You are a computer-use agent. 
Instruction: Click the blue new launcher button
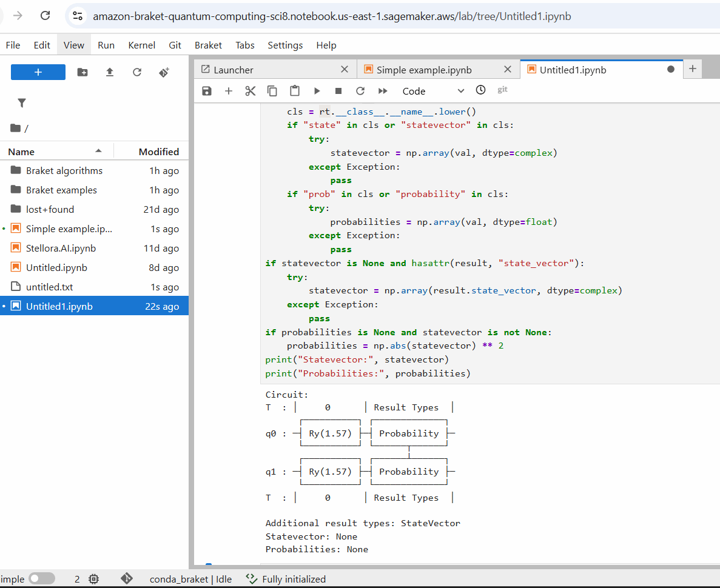pos(38,72)
